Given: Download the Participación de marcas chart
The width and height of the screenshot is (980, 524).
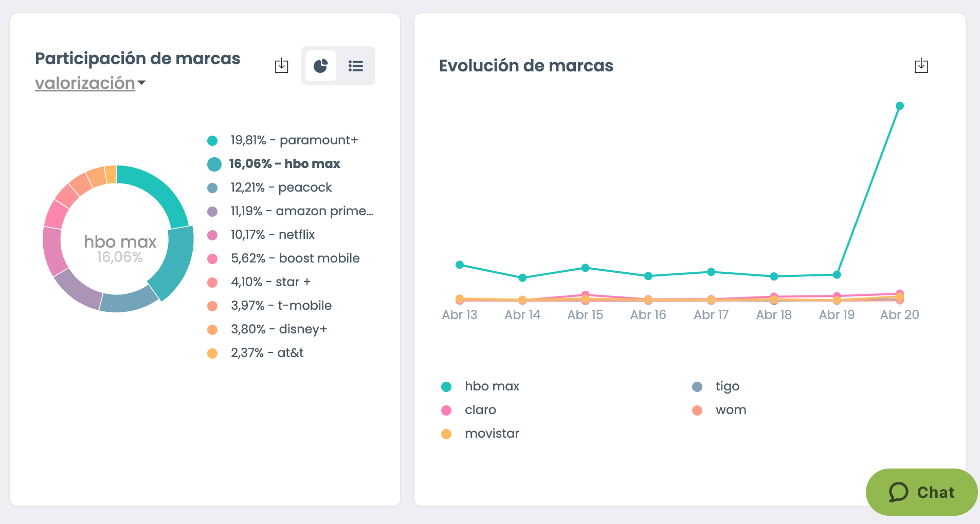Looking at the screenshot, I should click(x=281, y=66).
